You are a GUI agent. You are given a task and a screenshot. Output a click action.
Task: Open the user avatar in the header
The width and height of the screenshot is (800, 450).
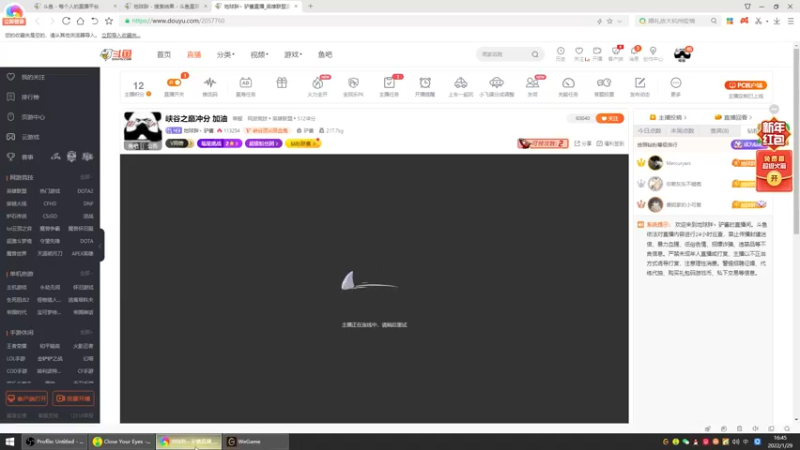682,54
